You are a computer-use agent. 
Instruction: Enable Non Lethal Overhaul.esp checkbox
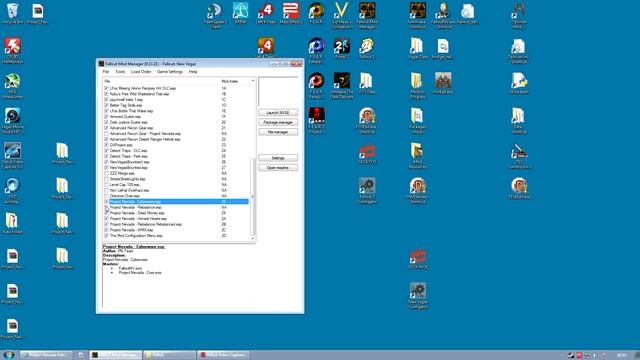107,190
